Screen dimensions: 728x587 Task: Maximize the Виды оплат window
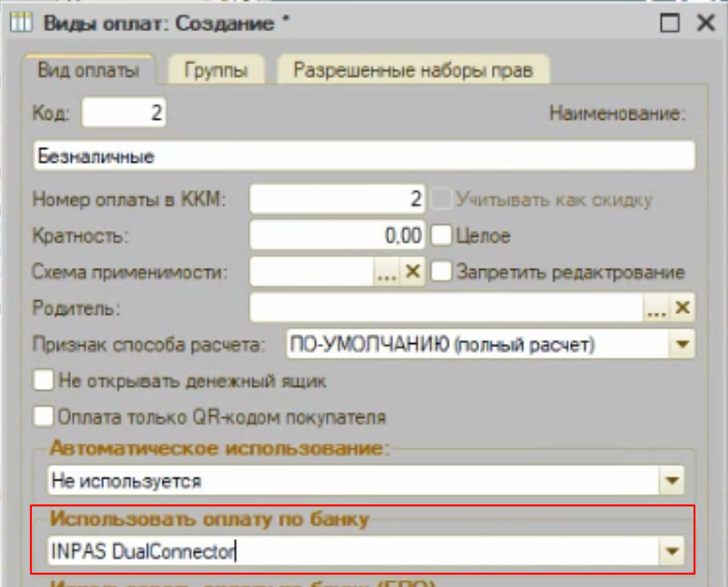[670, 23]
